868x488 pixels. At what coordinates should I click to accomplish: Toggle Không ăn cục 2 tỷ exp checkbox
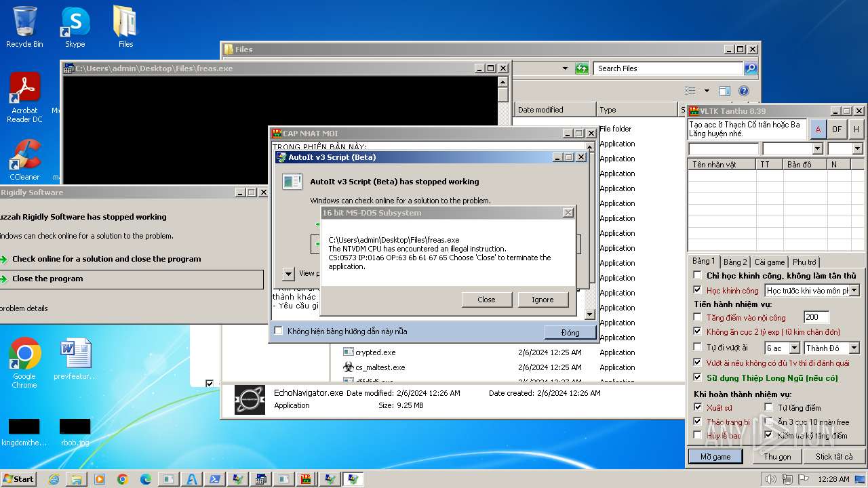pos(697,331)
